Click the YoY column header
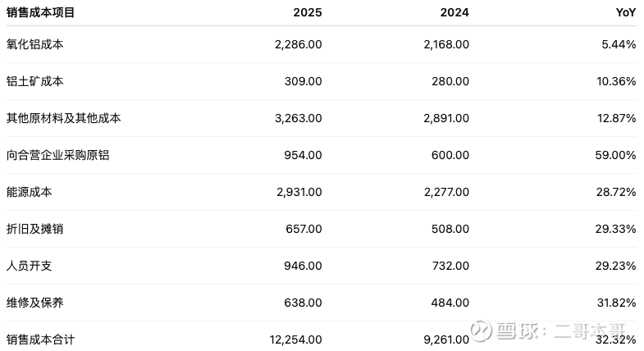The width and height of the screenshot is (644, 351). click(x=626, y=13)
